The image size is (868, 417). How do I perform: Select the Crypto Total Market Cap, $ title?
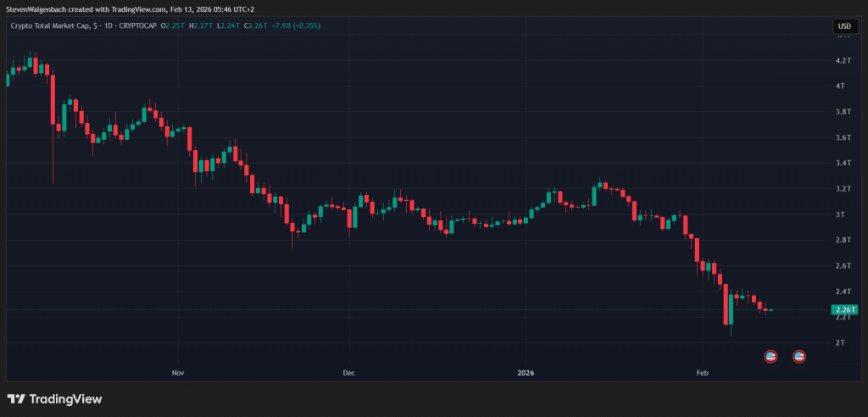coord(54,26)
